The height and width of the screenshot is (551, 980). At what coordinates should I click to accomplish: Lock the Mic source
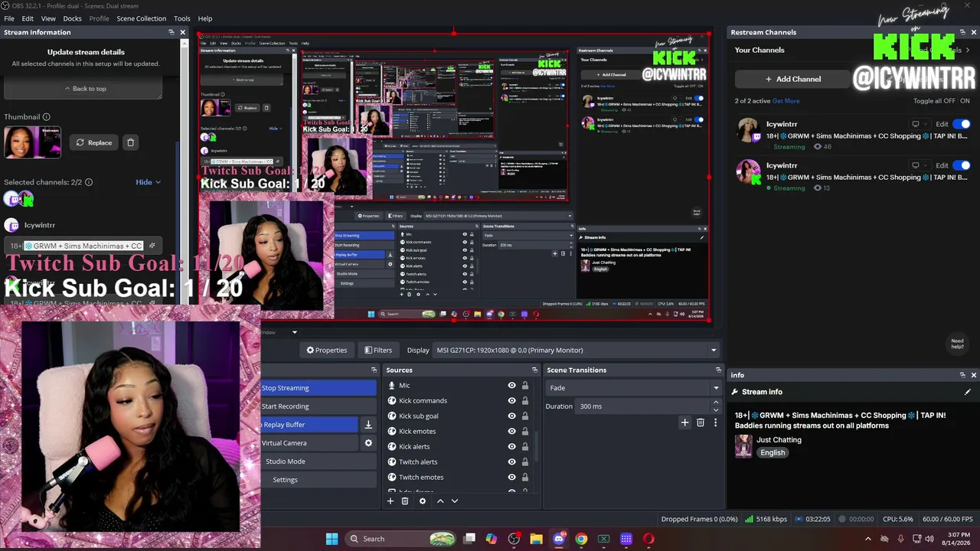click(524, 386)
